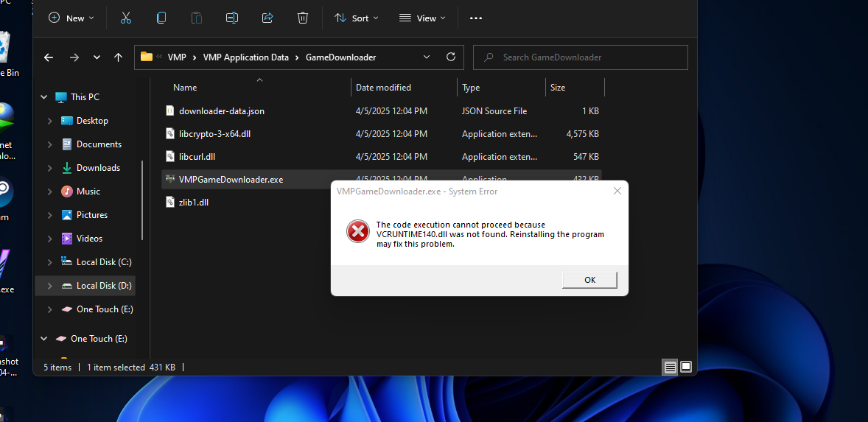Click the Copy icon in toolbar
The height and width of the screenshot is (422, 868).
pyautogui.click(x=161, y=18)
